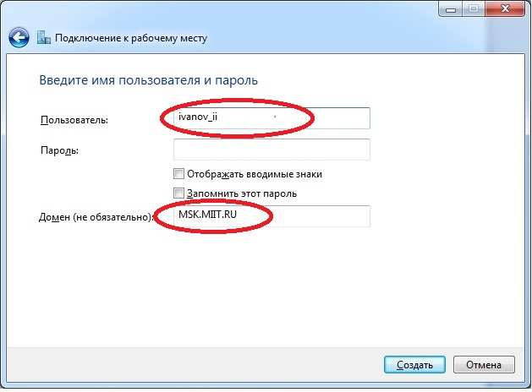Go back using the blue arrow button

(19, 37)
